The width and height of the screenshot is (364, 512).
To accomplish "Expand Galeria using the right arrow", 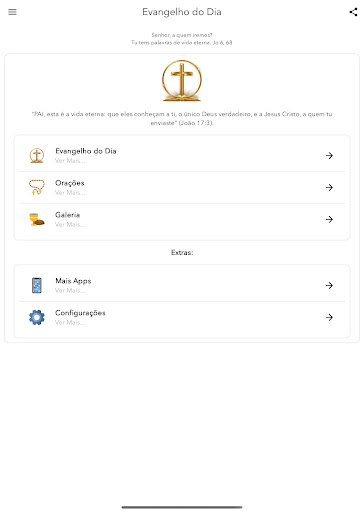I will point(329,219).
